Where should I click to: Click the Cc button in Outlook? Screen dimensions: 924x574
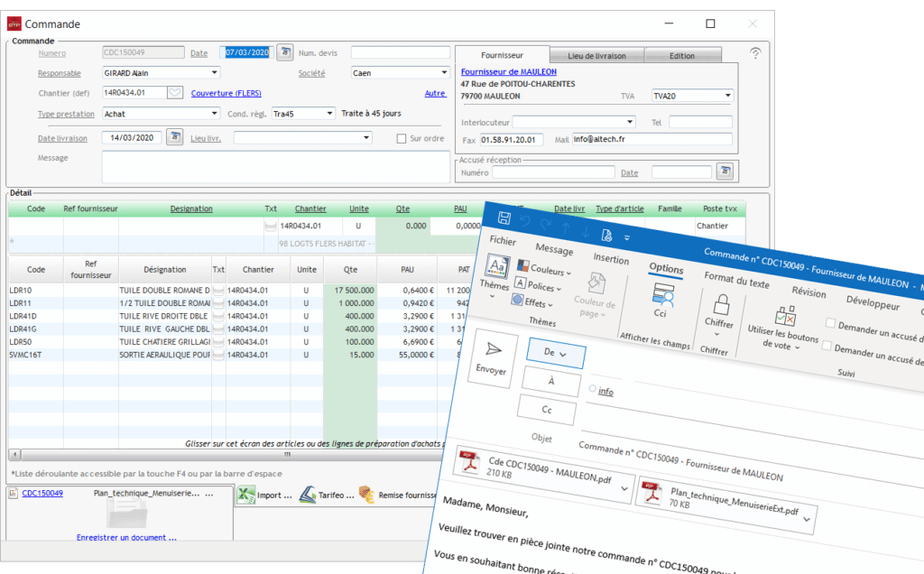(546, 410)
